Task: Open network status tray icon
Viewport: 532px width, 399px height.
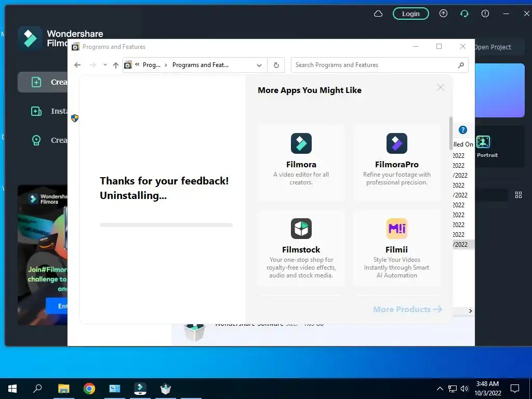Action: (453, 389)
